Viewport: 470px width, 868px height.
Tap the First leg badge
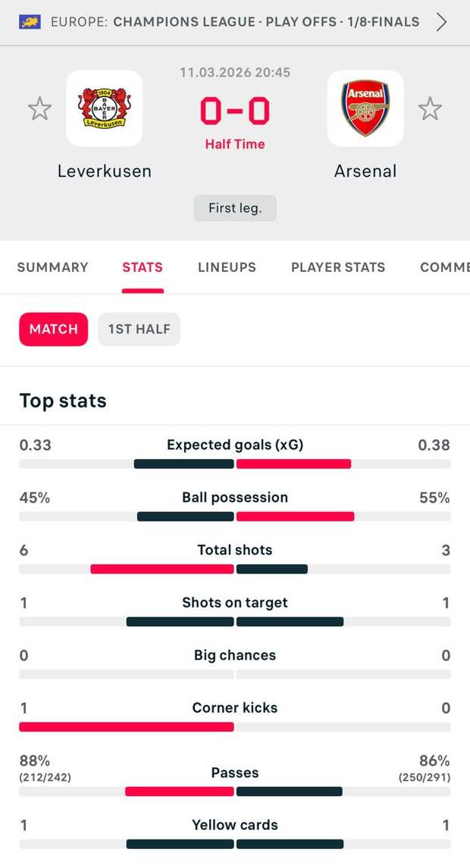click(x=235, y=208)
